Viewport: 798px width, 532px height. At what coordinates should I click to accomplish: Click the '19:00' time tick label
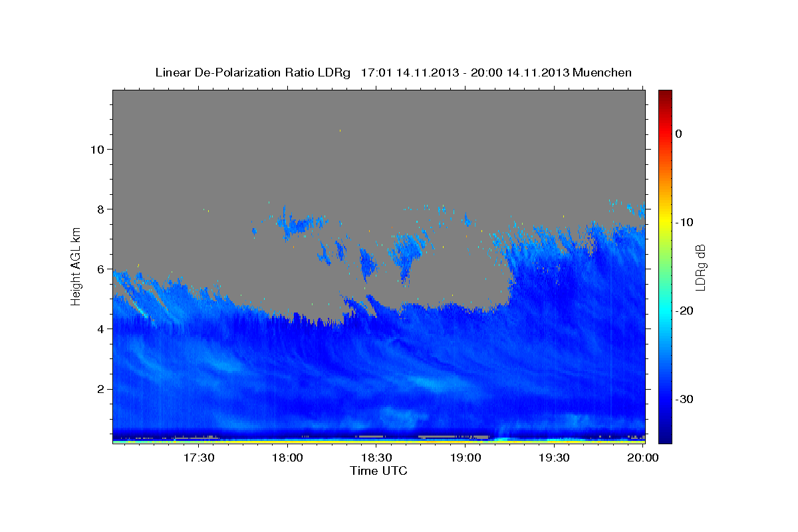[x=465, y=458]
